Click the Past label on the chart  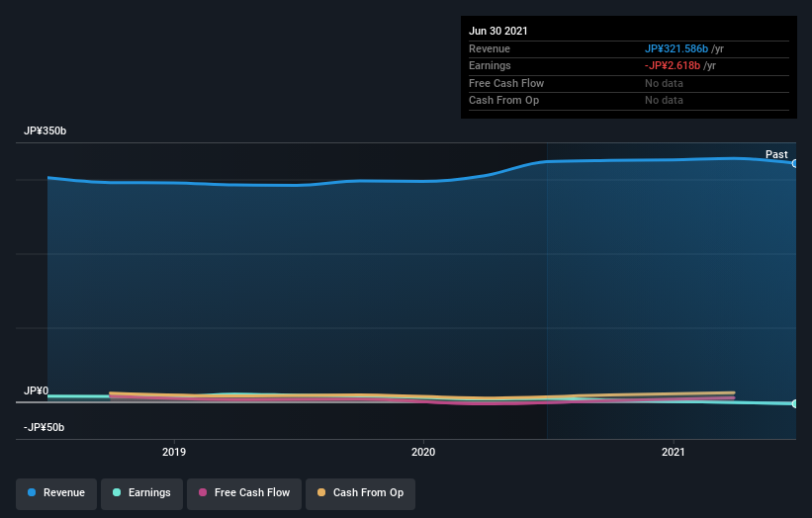(776, 154)
